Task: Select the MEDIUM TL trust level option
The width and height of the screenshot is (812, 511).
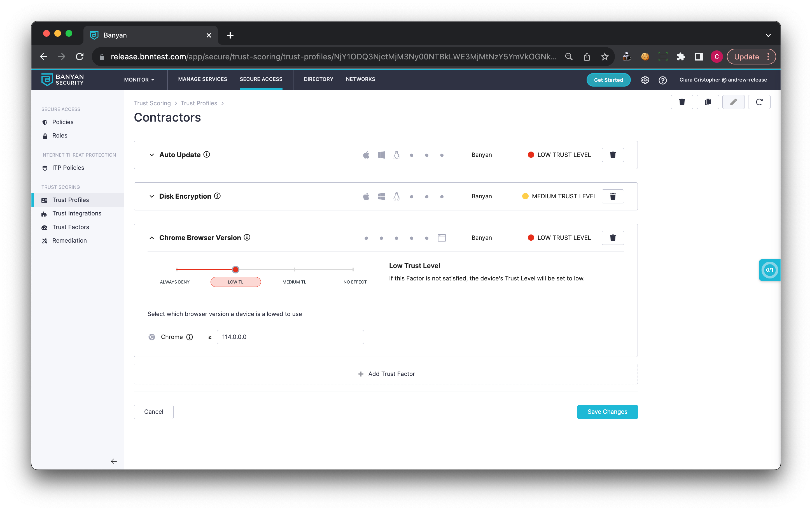Action: point(294,282)
